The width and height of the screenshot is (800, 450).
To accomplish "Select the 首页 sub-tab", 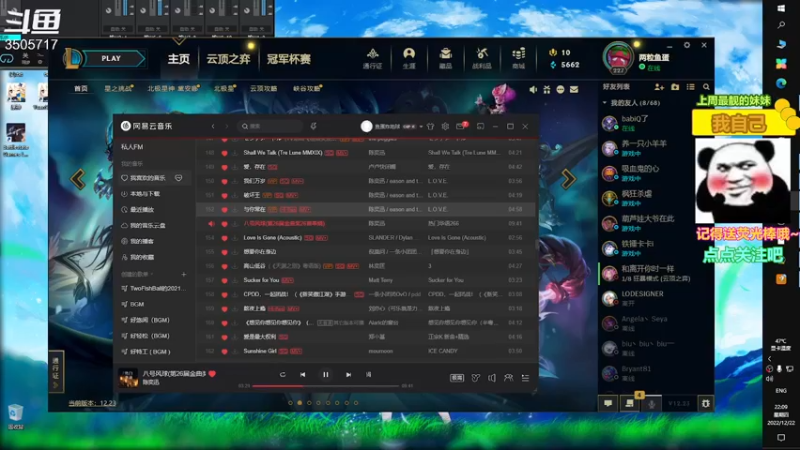I will tap(81, 88).
